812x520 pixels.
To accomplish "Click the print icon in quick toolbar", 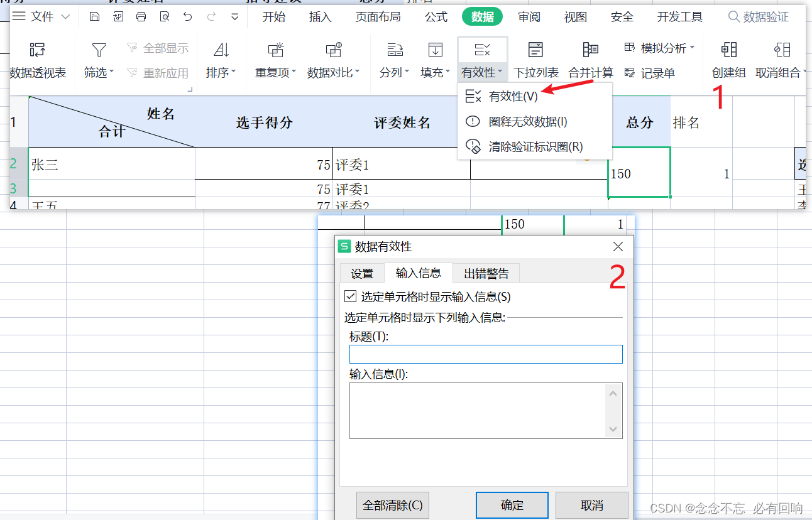I will coord(141,17).
